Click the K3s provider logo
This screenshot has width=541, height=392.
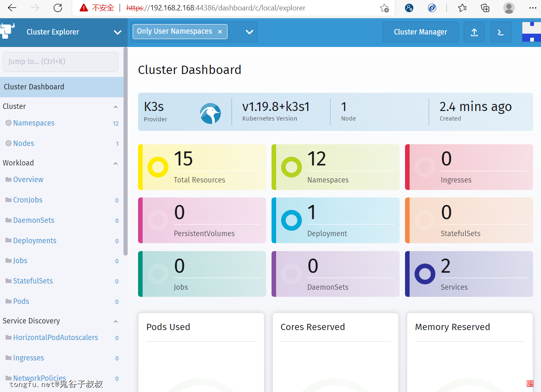click(x=210, y=113)
